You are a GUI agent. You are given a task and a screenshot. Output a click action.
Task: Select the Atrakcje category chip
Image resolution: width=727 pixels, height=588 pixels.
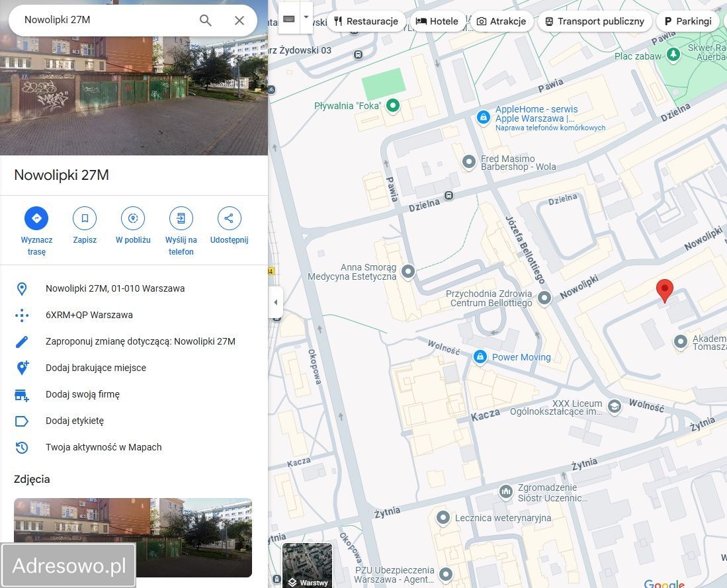click(x=501, y=21)
